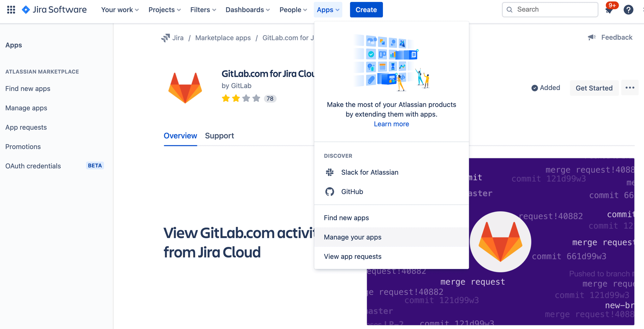Open the help question mark icon
This screenshot has height=329, width=644.
[x=629, y=9]
